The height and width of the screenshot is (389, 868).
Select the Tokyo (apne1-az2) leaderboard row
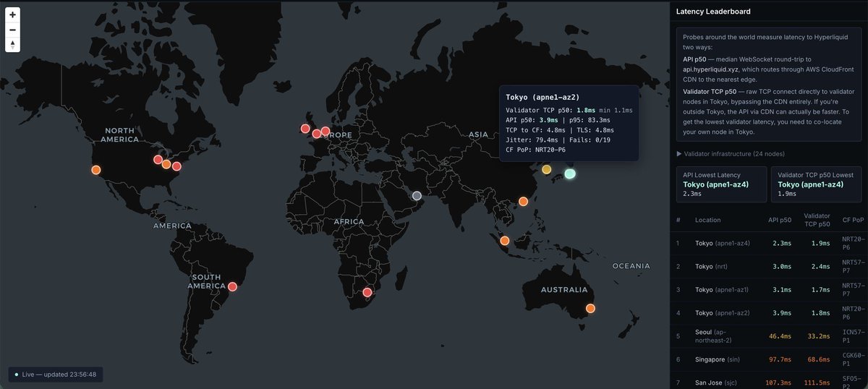pos(769,313)
